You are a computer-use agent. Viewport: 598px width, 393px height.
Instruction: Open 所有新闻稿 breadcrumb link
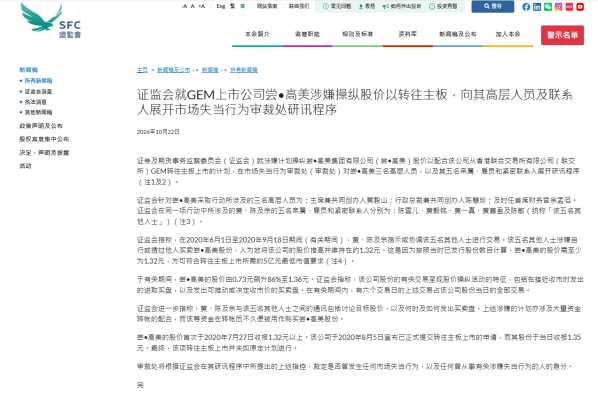click(244, 70)
